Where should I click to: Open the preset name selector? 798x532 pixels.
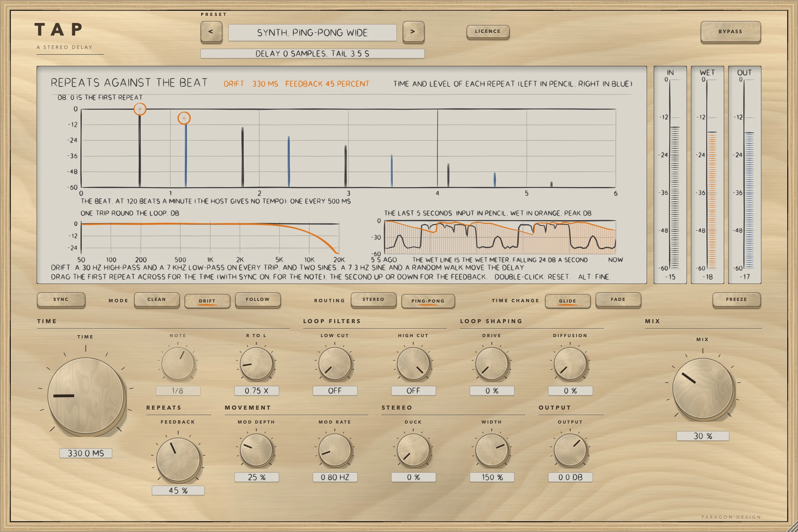click(x=312, y=33)
